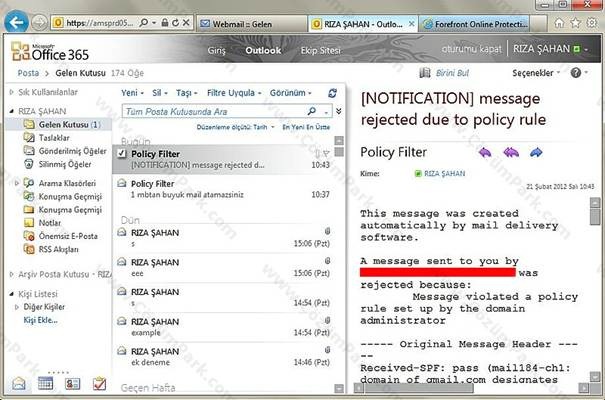
Task: Refresh the mail list with sync icon
Action: [332, 93]
